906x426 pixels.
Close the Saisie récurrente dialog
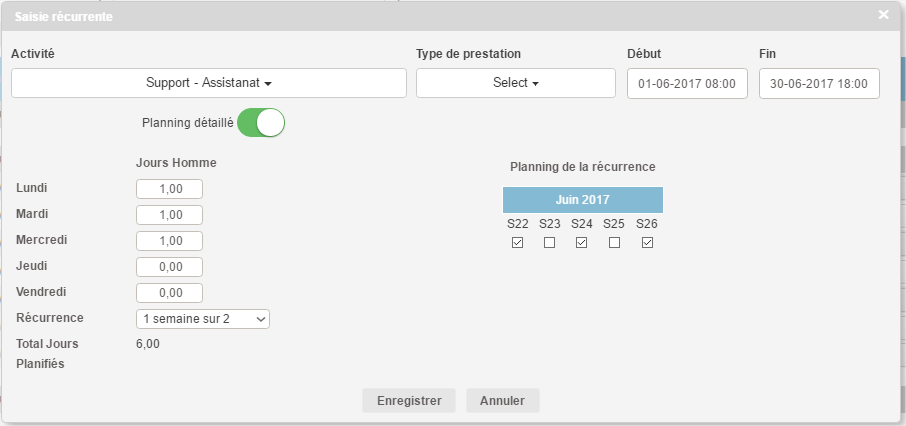coord(883,15)
